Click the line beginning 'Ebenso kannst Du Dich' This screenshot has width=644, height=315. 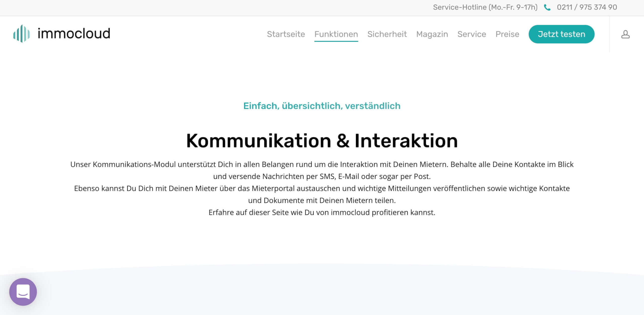pos(322,188)
